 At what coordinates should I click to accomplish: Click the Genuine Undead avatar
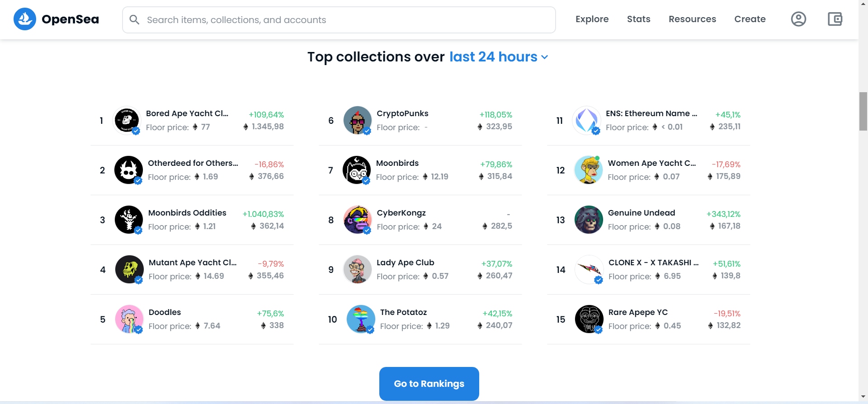[589, 220]
